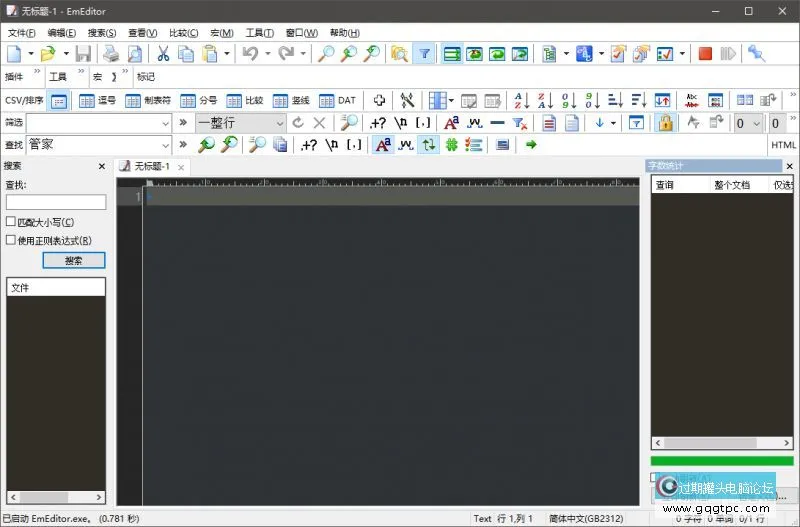800x527 pixels.
Task: Toggle the match case Aa button in find bar
Action: (x=383, y=145)
